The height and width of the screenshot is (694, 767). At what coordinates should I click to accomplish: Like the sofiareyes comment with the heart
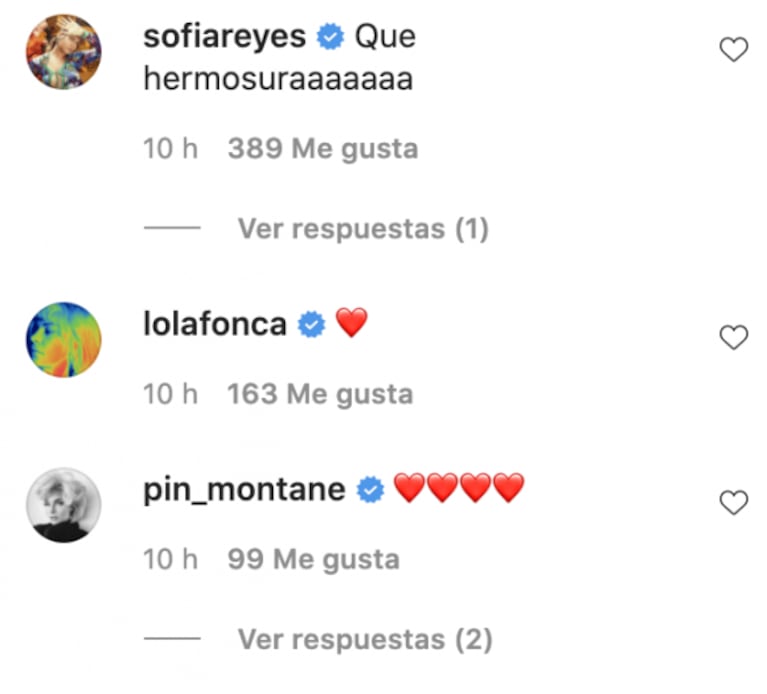(734, 49)
